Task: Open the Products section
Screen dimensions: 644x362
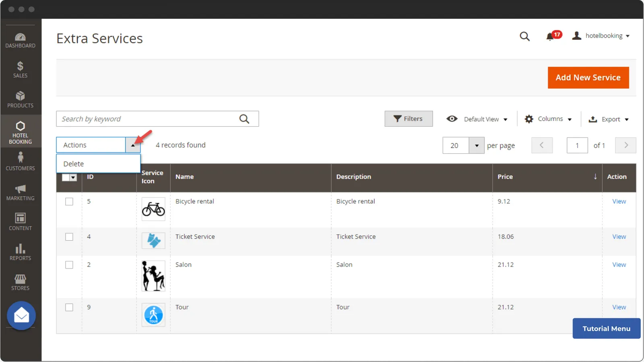Action: click(x=20, y=99)
